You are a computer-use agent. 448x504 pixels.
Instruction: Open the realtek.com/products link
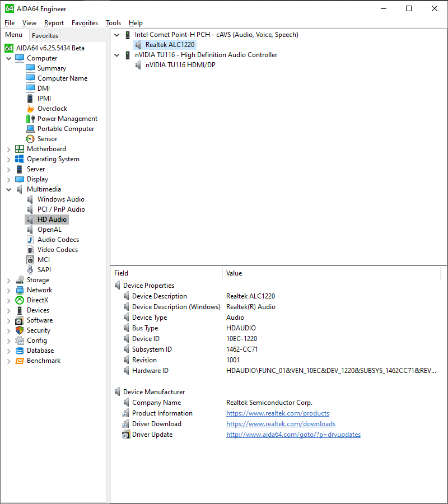tap(278, 413)
